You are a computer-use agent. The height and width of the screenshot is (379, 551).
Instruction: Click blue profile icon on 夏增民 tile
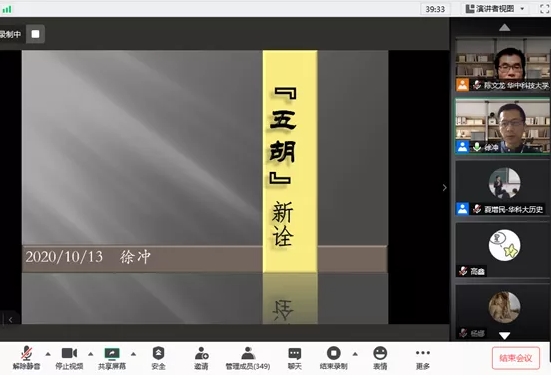[x=462, y=209]
